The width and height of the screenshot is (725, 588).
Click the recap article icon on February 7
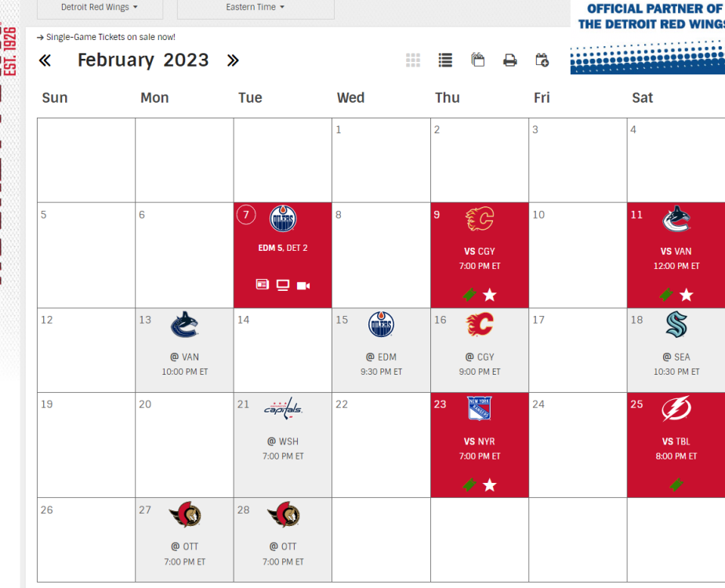click(x=263, y=285)
